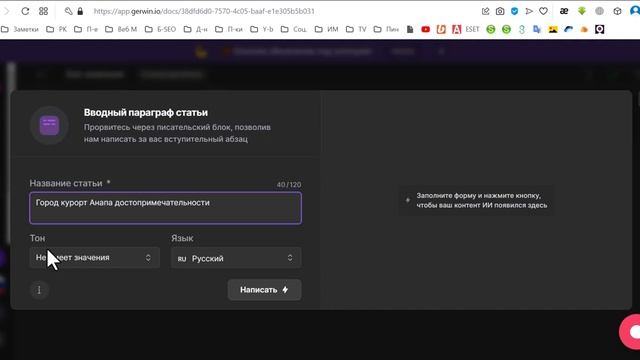Open the black square Q bookmark icon

point(599,29)
